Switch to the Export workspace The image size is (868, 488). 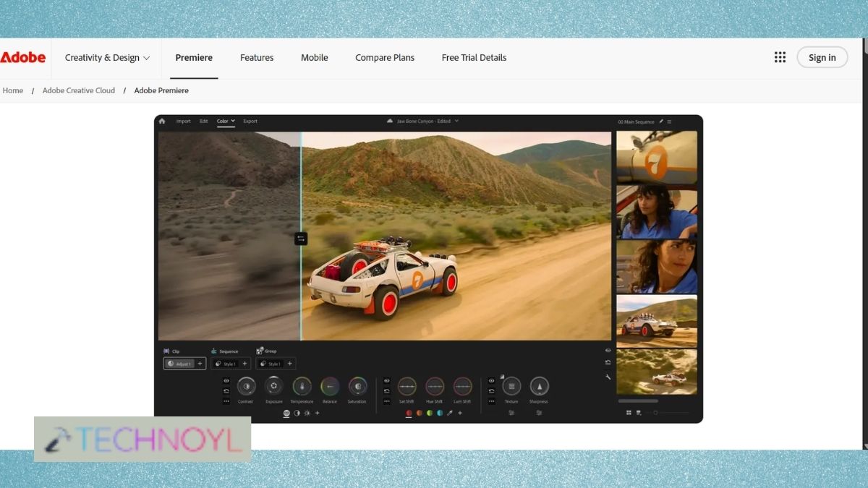point(250,121)
